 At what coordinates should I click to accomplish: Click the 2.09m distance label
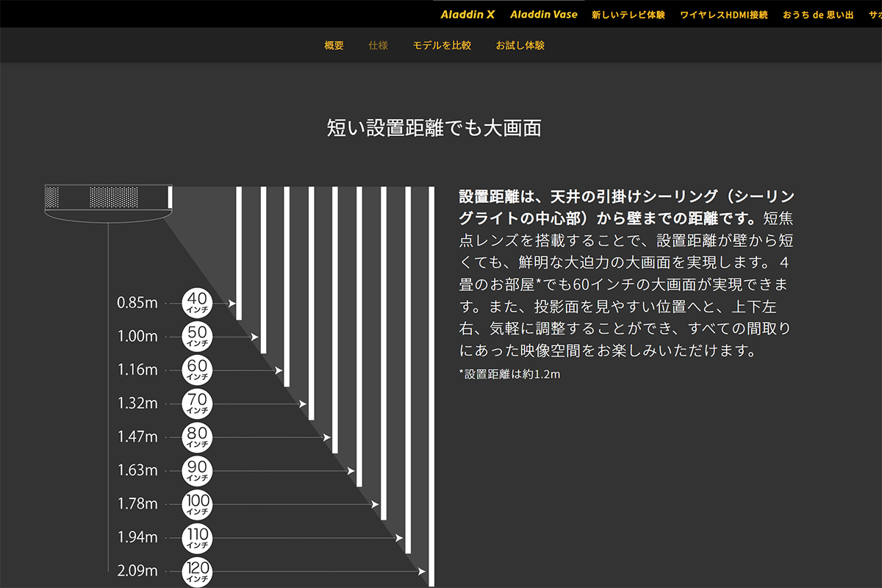click(x=137, y=571)
